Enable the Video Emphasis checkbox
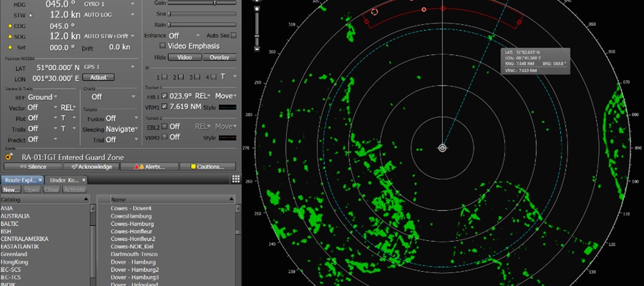Image resolution: width=644 pixels, height=286 pixels. [x=162, y=46]
